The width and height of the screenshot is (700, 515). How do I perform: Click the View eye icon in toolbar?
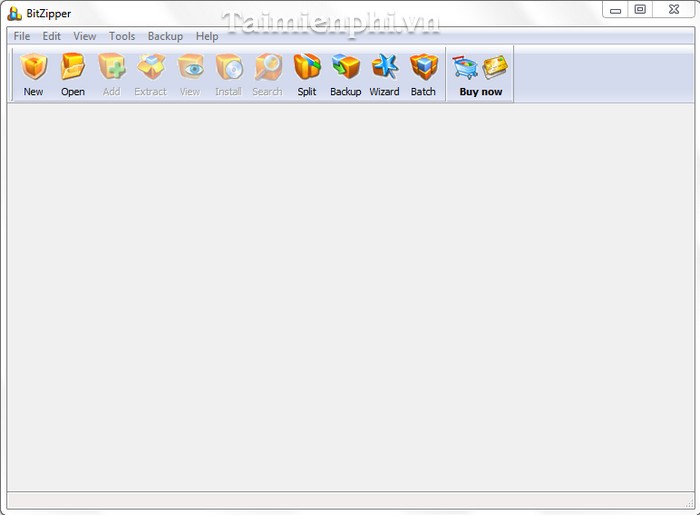[x=190, y=68]
